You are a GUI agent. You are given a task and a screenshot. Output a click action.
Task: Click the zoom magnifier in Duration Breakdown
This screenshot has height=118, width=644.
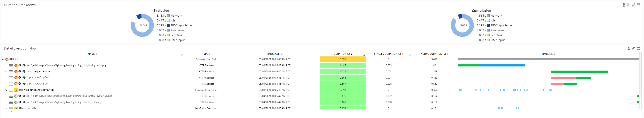pyautogui.click(x=628, y=5)
